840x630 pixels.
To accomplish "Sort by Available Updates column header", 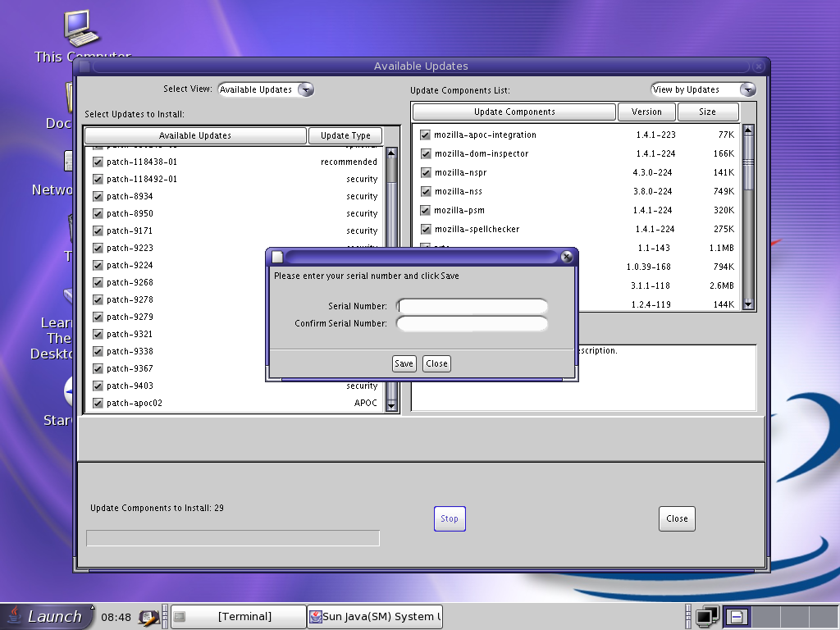I will pyautogui.click(x=195, y=135).
